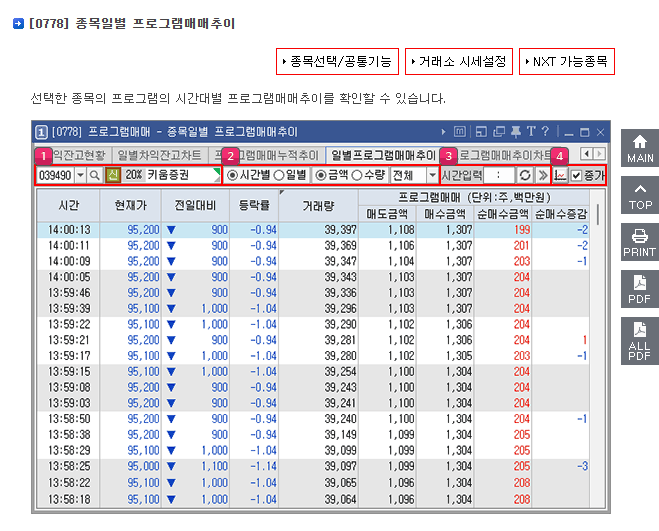Toggle the 종가 checkbox
Viewport: 659px width, 531px height.
[576, 176]
